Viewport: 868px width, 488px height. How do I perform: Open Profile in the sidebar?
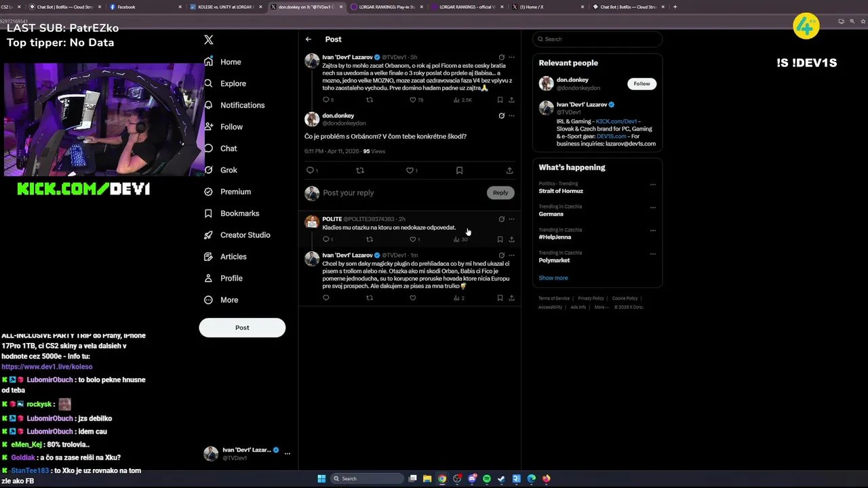[222, 279]
